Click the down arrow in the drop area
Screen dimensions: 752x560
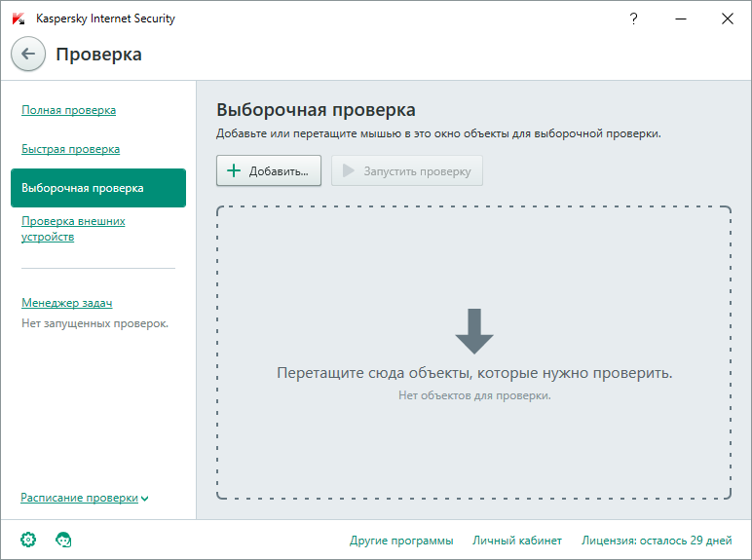474,331
